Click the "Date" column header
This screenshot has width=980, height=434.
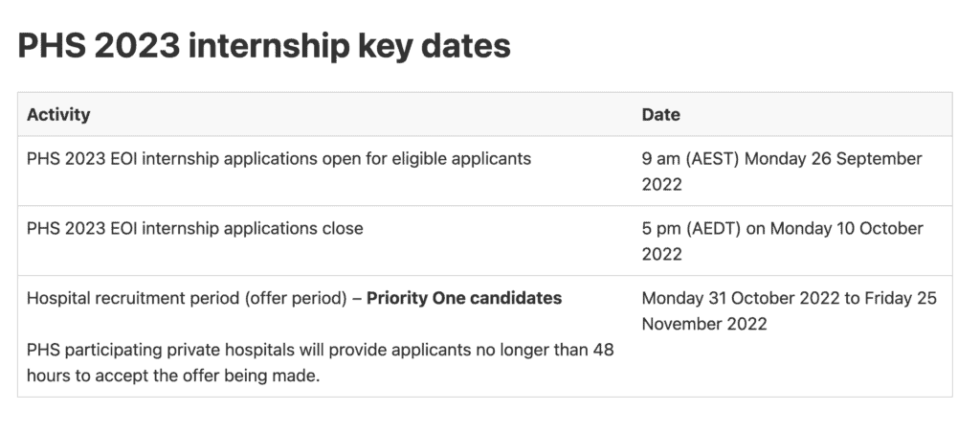pos(660,115)
